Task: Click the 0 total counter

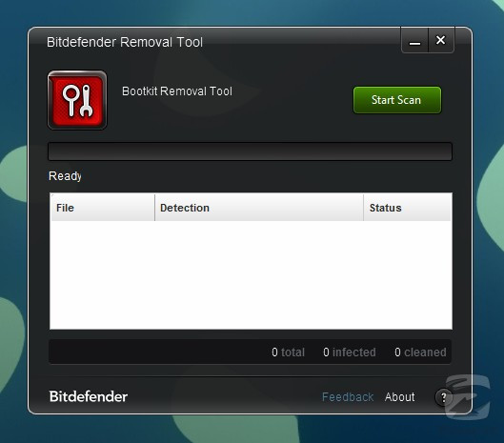Action: tap(288, 352)
